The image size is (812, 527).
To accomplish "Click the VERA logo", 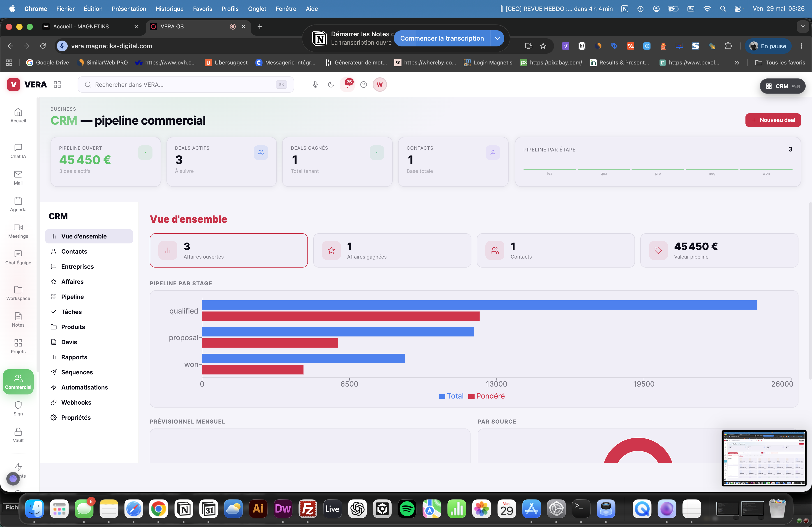I will click(27, 85).
